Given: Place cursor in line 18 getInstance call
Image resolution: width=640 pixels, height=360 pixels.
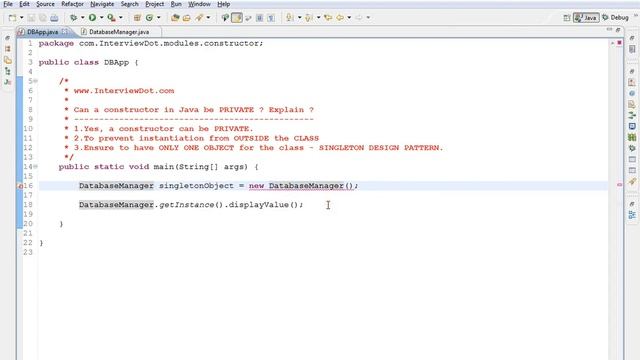Looking at the screenshot, I should click(x=187, y=204).
